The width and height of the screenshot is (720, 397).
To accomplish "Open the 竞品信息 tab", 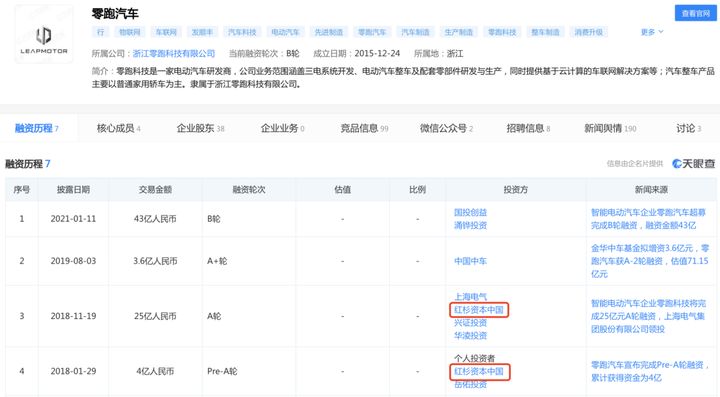I will click(x=364, y=129).
